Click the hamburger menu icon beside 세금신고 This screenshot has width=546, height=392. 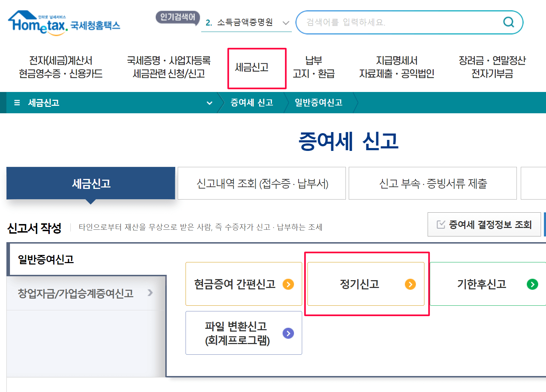pos(17,103)
